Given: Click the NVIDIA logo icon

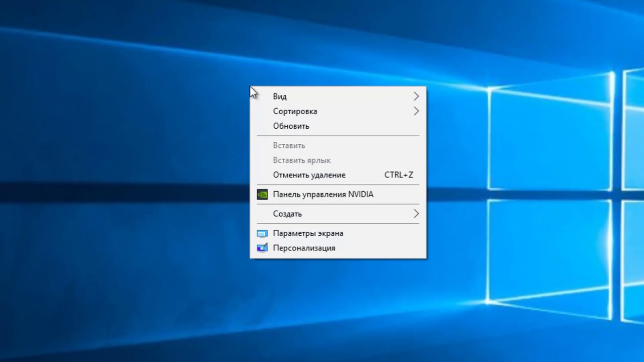Looking at the screenshot, I should coord(262,195).
